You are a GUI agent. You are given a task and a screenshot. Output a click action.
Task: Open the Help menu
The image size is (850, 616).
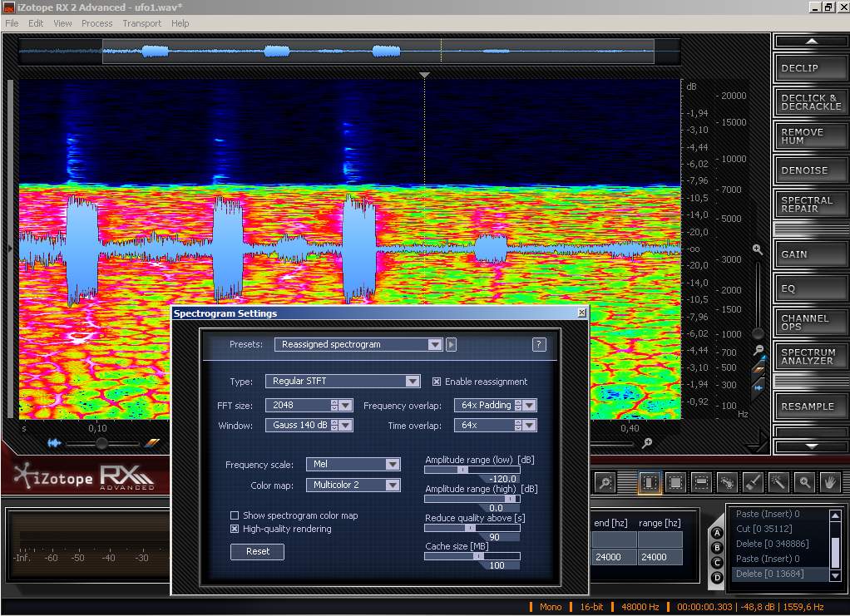tap(180, 23)
